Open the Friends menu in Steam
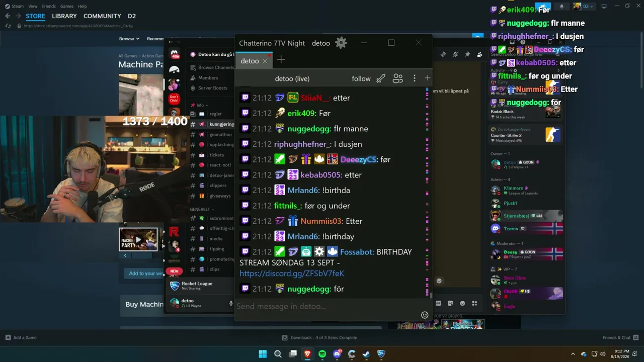Viewport: 644px width, 362px height. [49, 6]
